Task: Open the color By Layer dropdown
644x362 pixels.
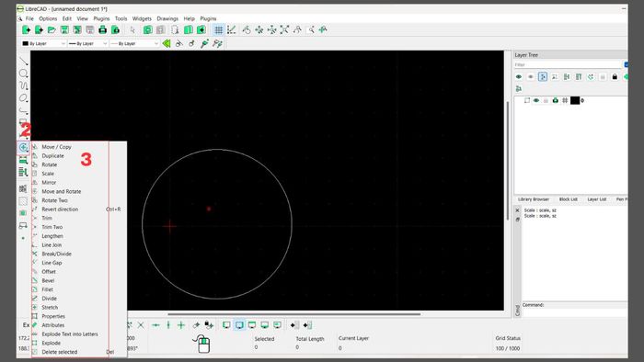Action: tap(43, 43)
